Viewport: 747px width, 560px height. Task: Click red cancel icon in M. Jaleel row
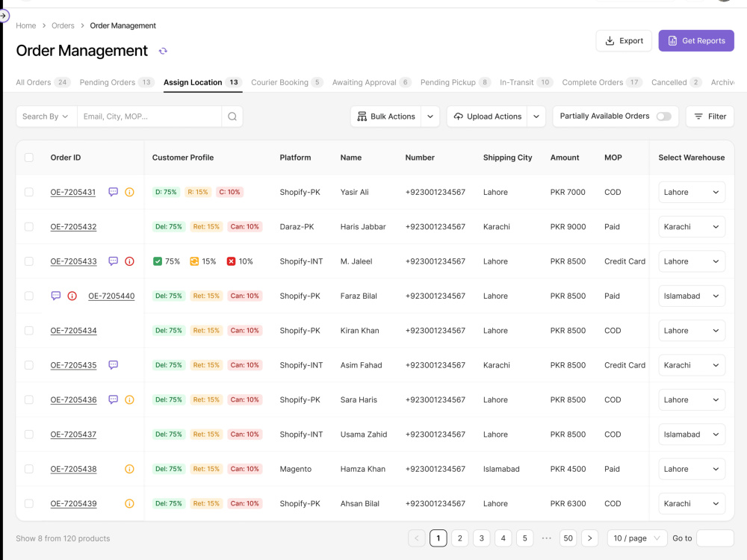(231, 261)
